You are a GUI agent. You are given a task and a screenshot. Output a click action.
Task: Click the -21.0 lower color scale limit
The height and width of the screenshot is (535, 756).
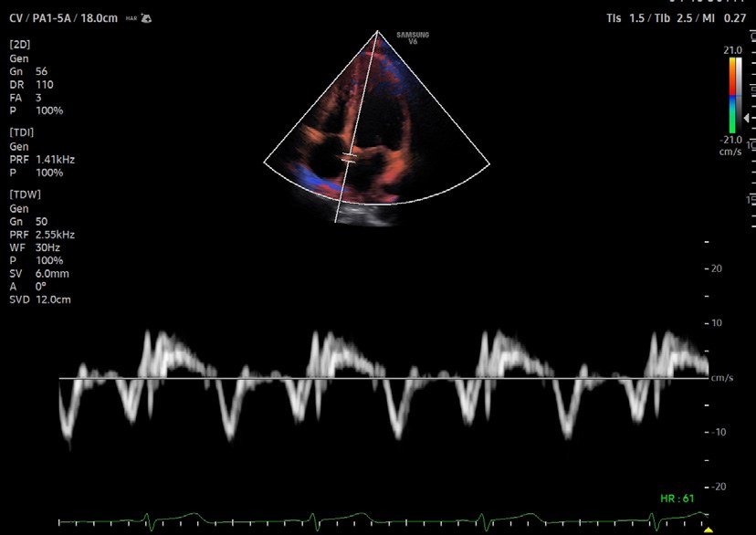(731, 140)
